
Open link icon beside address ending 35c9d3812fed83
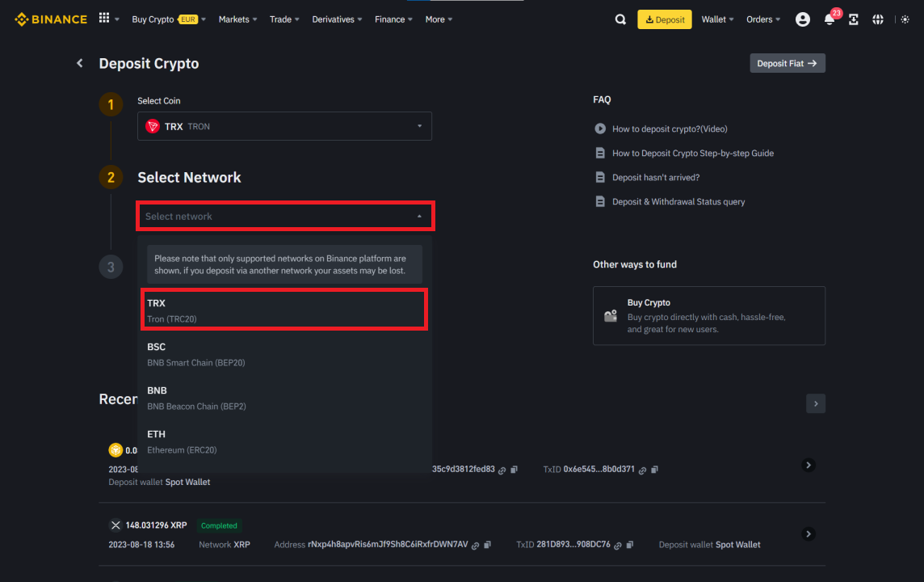click(502, 470)
